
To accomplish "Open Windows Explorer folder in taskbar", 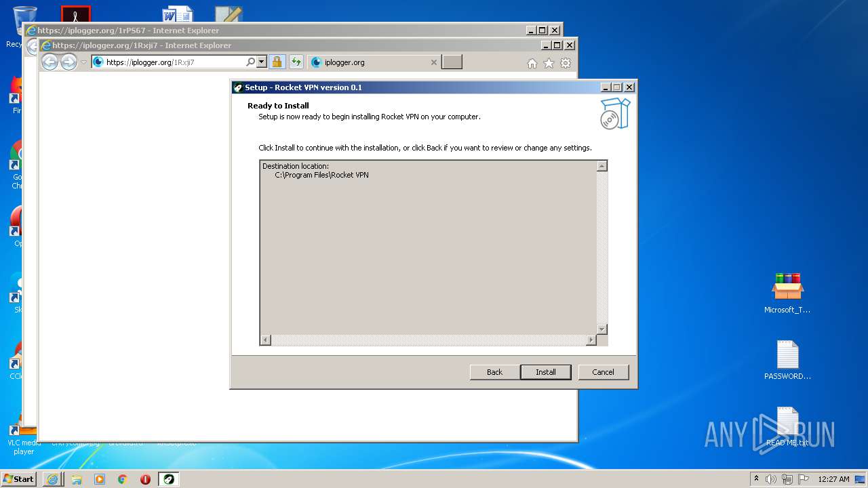I will (x=77, y=479).
